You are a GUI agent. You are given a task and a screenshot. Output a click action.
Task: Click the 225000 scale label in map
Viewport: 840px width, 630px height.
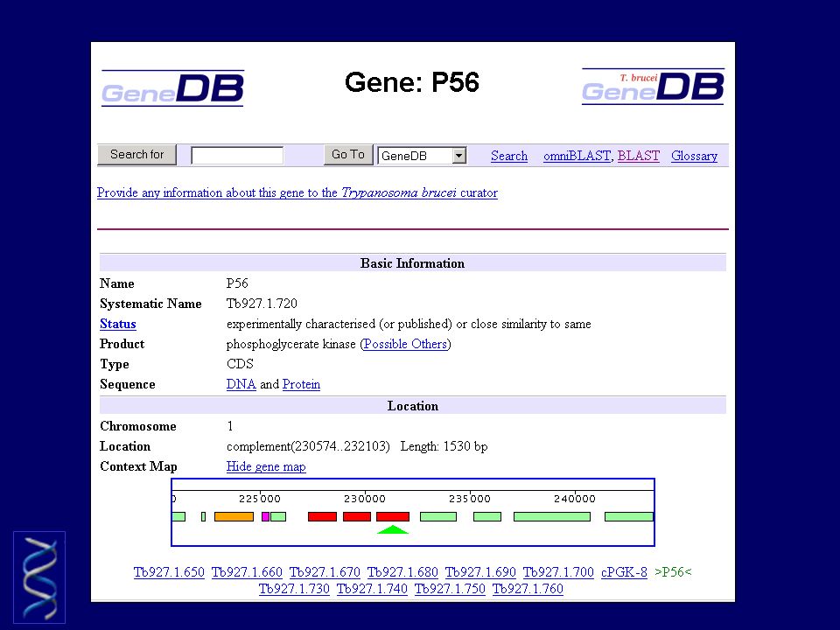click(259, 499)
